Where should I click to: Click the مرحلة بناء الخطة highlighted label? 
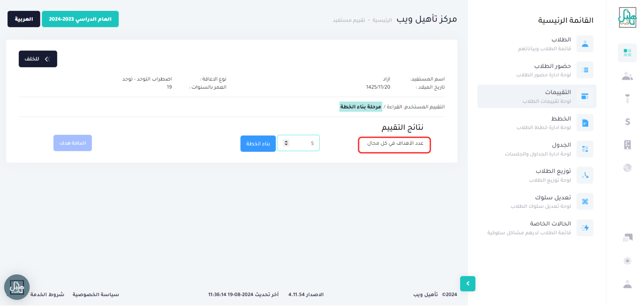tap(361, 107)
